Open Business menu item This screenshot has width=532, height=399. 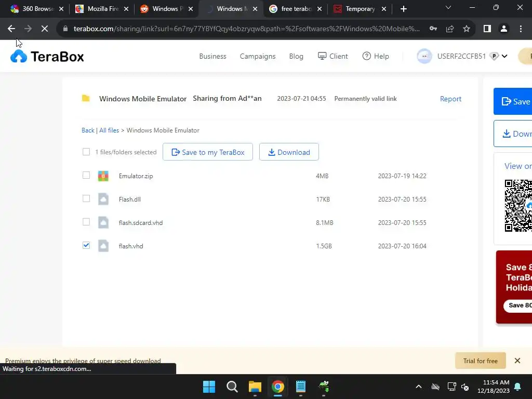coord(212,56)
